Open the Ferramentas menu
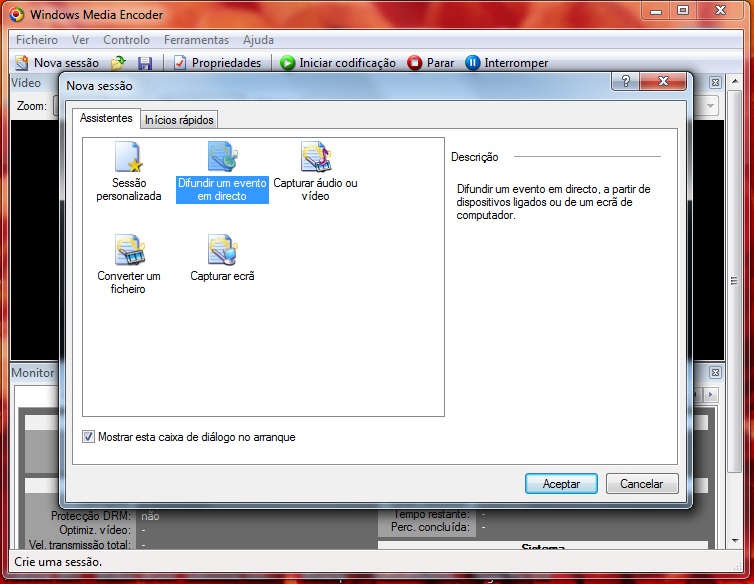The height and width of the screenshot is (584, 754). pyautogui.click(x=196, y=40)
